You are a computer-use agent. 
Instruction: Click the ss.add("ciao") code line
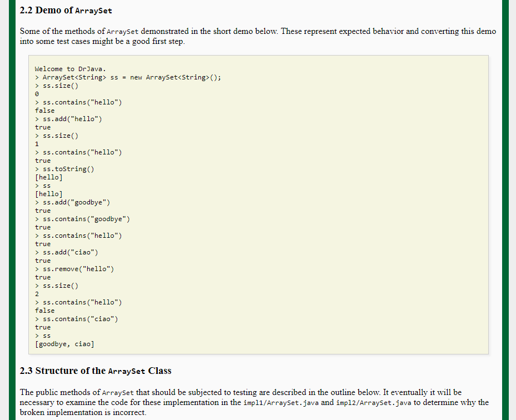tap(67, 252)
